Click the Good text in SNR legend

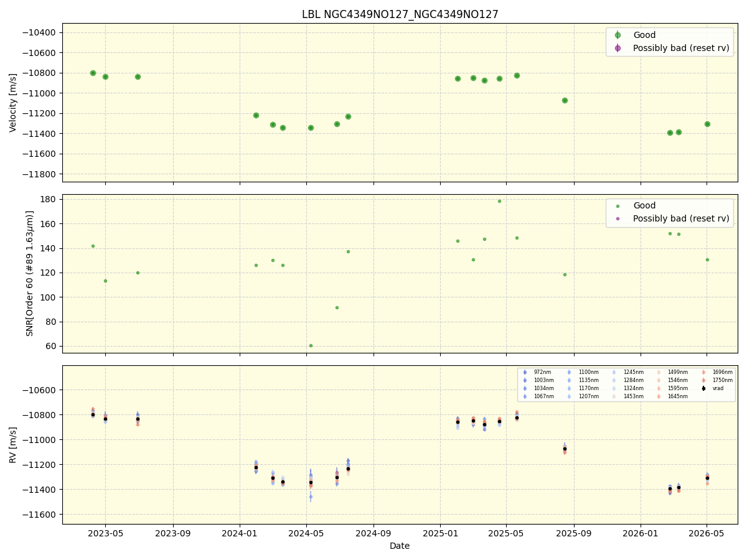click(644, 206)
